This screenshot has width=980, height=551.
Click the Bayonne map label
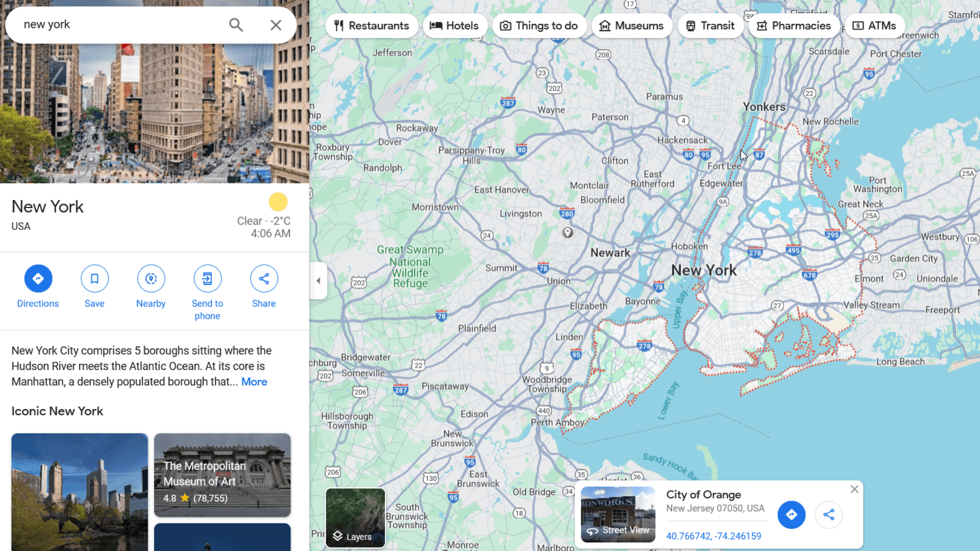[643, 302]
